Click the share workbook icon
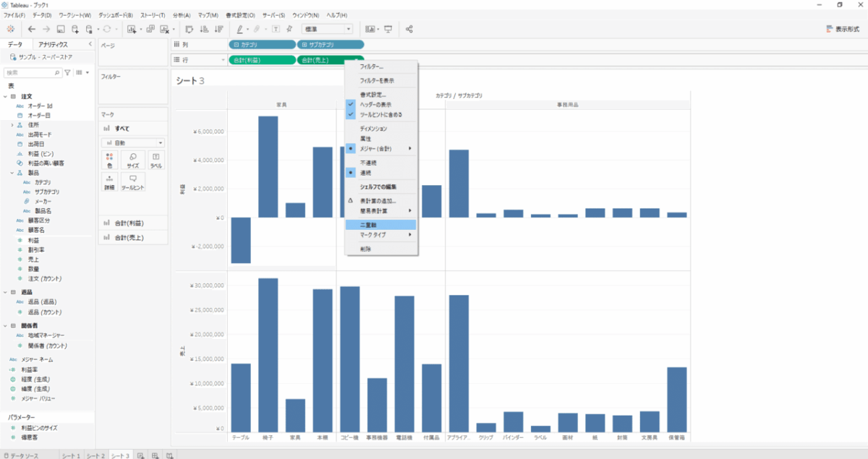This screenshot has width=868, height=459. coord(409,29)
